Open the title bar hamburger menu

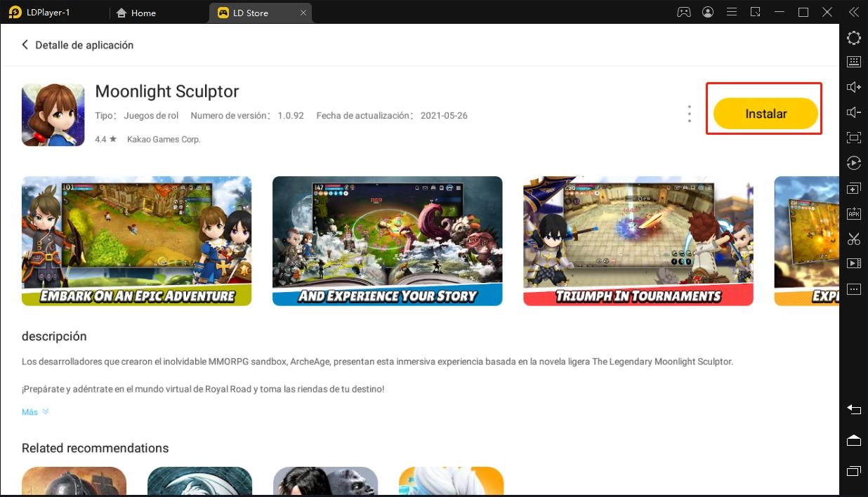click(x=731, y=12)
